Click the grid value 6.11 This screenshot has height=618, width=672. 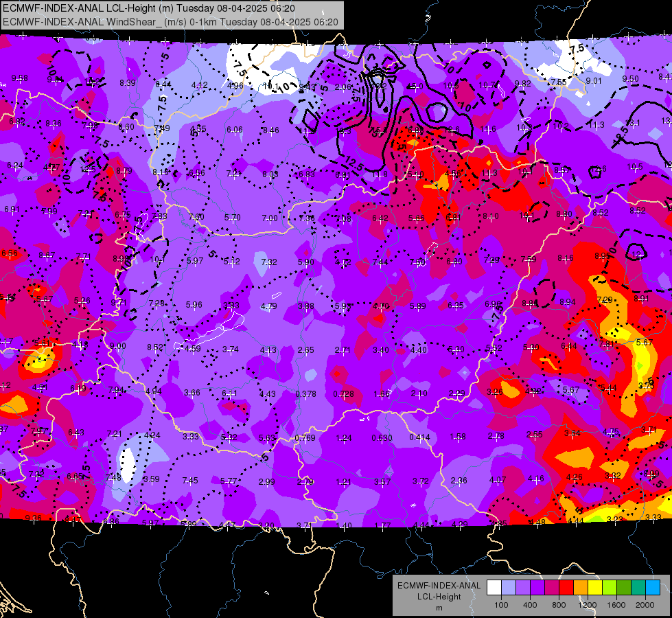click(x=229, y=393)
